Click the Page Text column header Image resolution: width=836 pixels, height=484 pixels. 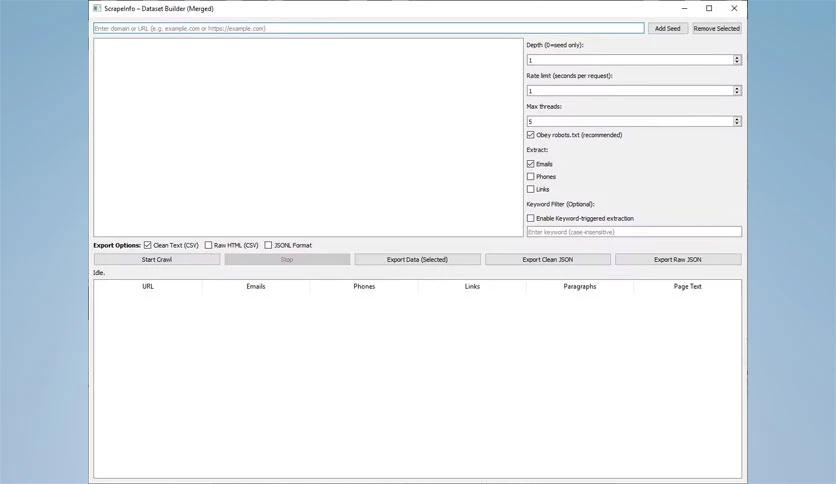687,286
